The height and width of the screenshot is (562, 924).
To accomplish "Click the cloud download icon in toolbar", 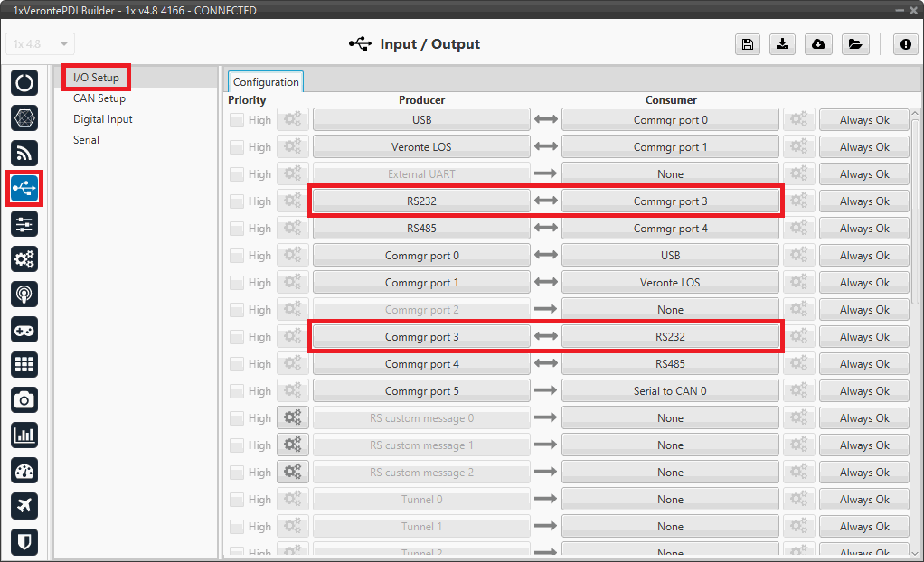I will coord(818,44).
